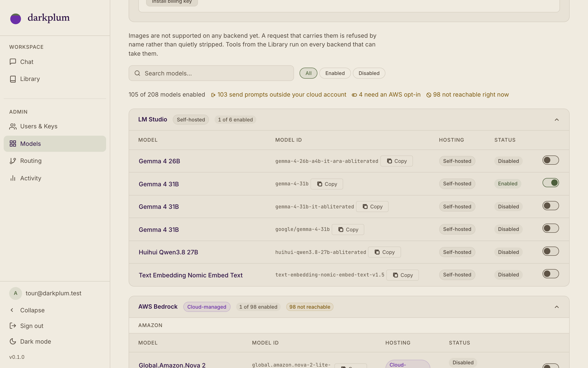
Task: Select the All filter pill
Action: point(308,73)
